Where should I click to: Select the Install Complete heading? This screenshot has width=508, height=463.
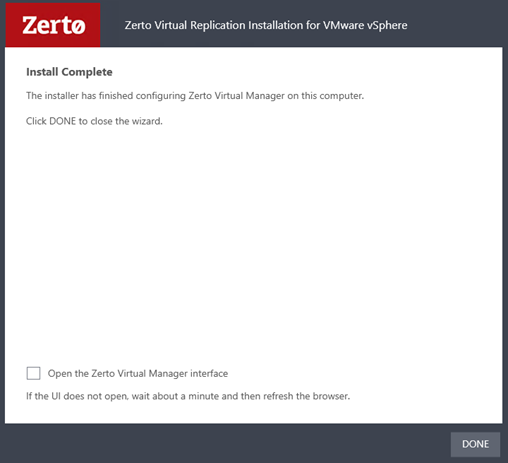click(x=69, y=72)
